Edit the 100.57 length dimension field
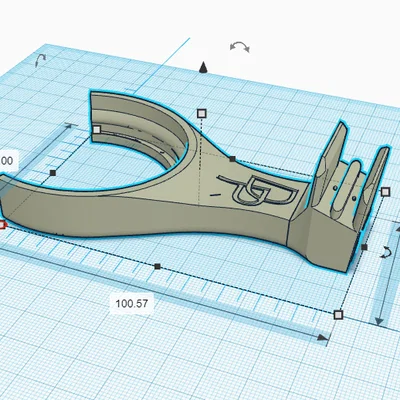 [132, 304]
